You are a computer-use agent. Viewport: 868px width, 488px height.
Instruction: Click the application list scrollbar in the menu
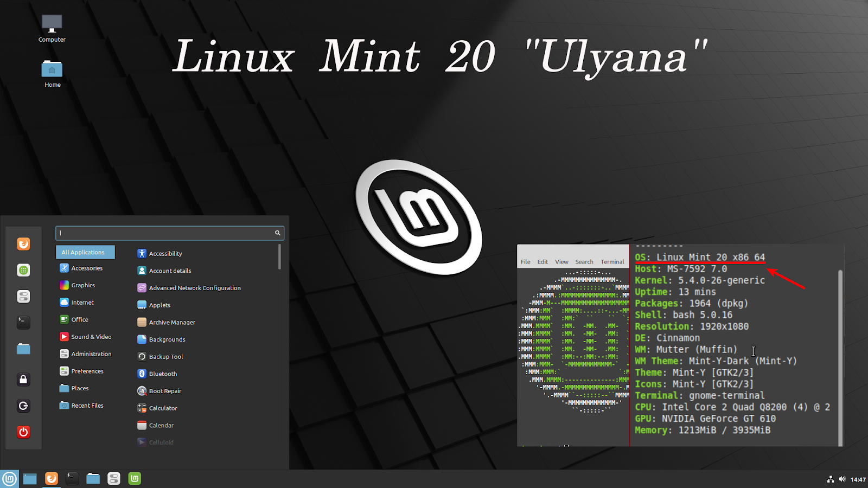click(x=279, y=256)
